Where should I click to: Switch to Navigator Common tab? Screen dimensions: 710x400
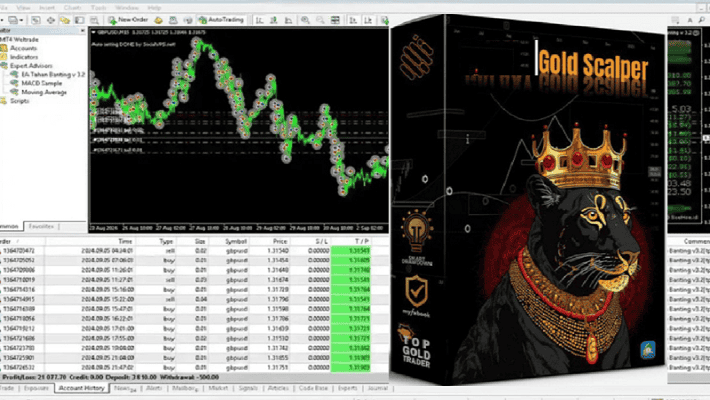click(x=10, y=226)
